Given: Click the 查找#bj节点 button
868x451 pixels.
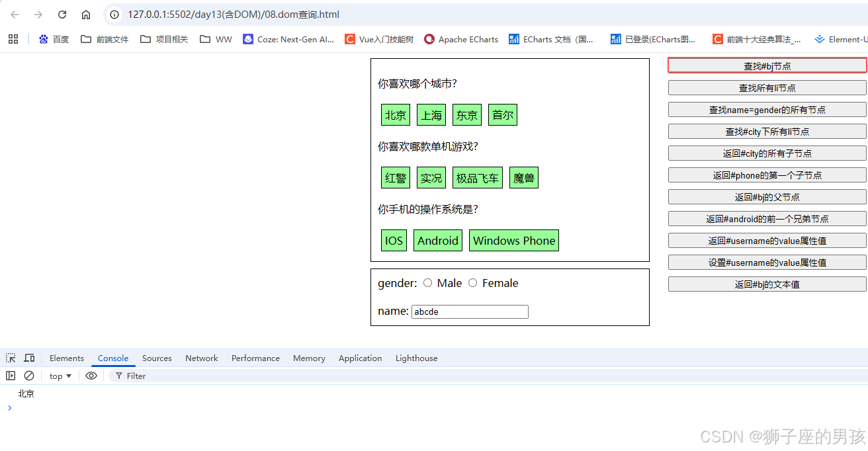Looking at the screenshot, I should coord(767,65).
